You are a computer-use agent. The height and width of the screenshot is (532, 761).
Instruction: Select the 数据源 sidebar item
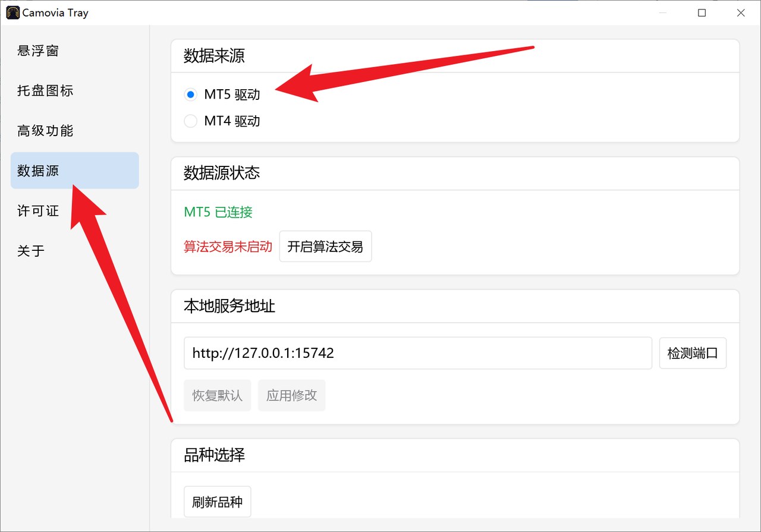pyautogui.click(x=74, y=171)
